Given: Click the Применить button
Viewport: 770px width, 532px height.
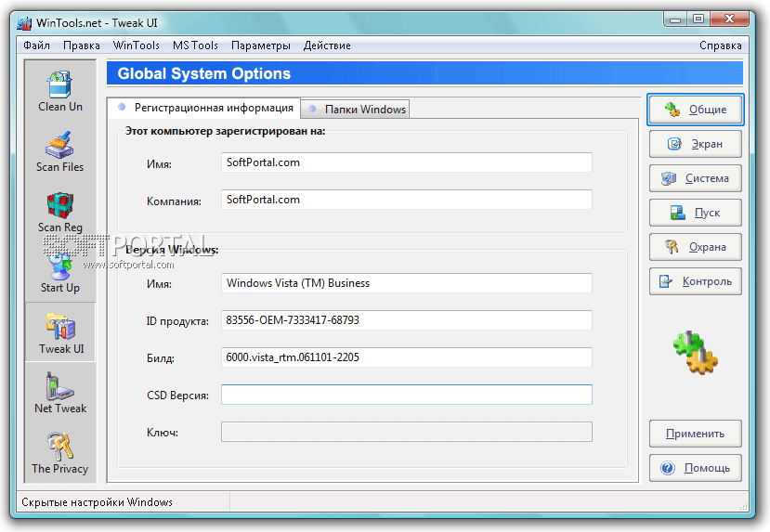Looking at the screenshot, I should [x=696, y=434].
